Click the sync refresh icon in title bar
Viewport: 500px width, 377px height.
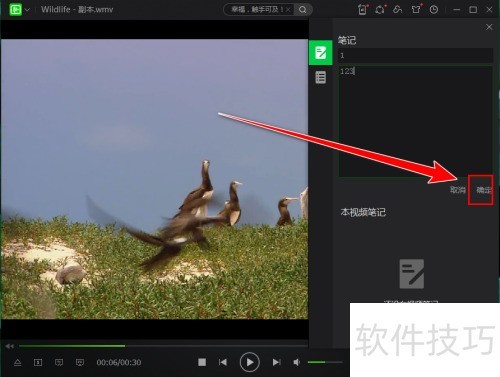click(379, 10)
